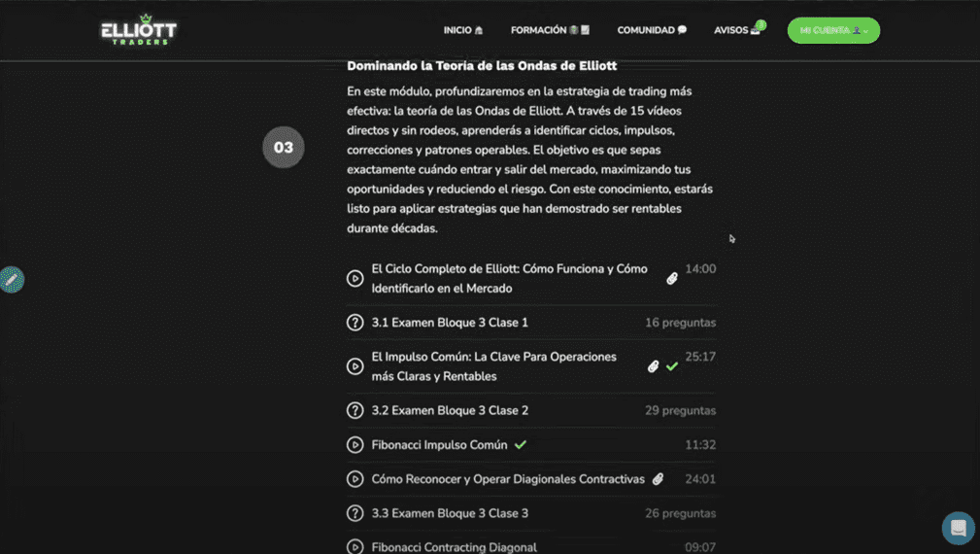Click green checkmark beside Fibonacci Impulso Común
980x554 pixels.
(x=521, y=445)
